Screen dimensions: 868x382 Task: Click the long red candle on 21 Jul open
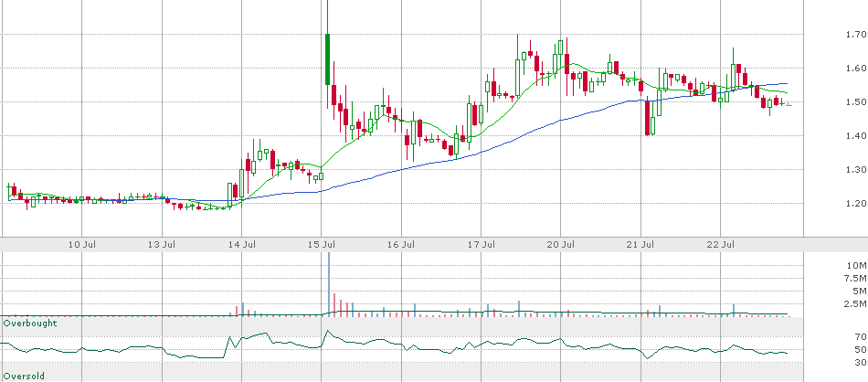coord(647,116)
